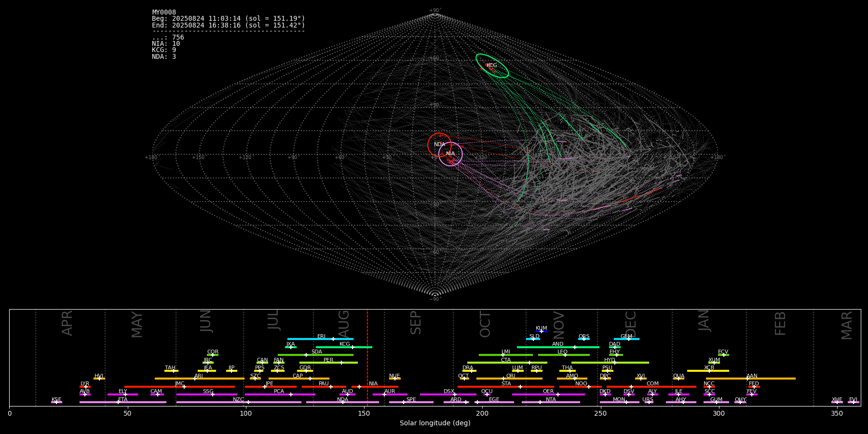Select the NTA shower bar
This screenshot has height=434, width=868.
point(551,402)
